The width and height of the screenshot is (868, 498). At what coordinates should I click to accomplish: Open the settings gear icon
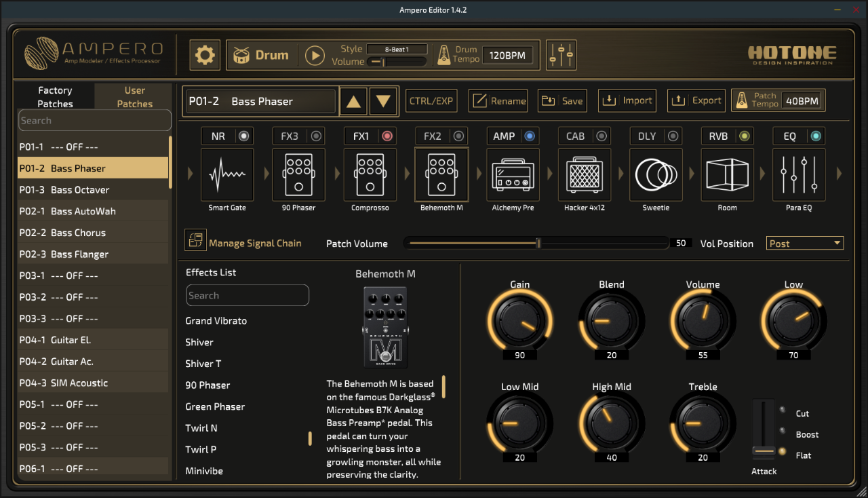pyautogui.click(x=205, y=55)
